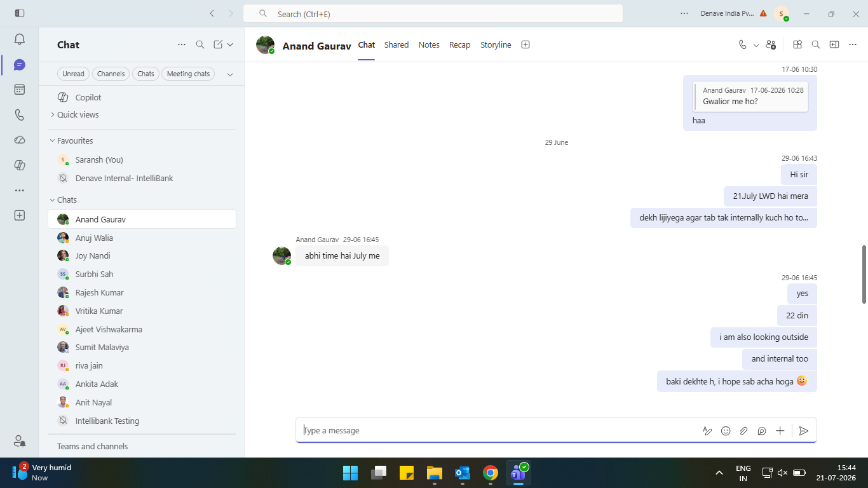Open settings and more ellipsis in title bar
The image size is (868, 488).
[684, 13]
